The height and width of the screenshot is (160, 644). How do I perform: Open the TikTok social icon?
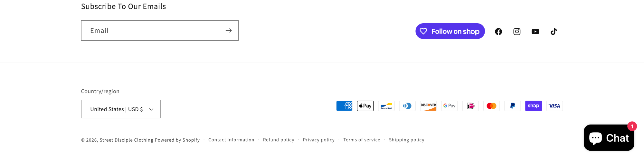[x=554, y=32]
